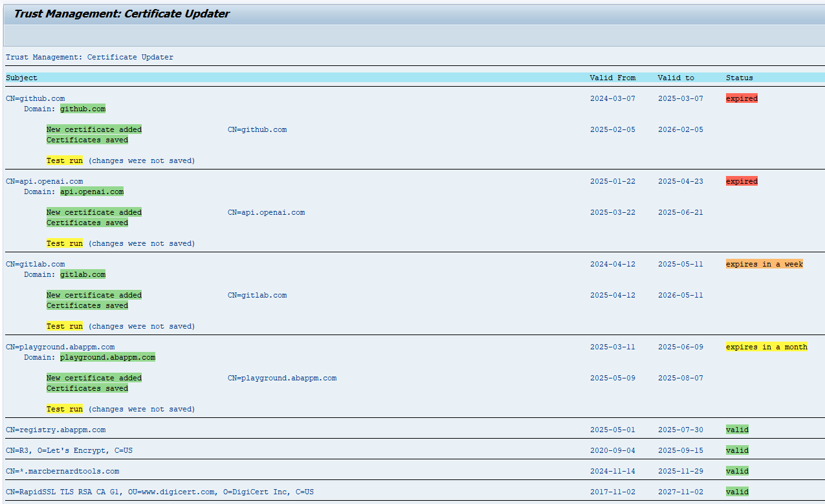Click the 2025-03-22 date
Screen dimensions: 825x504
613,212
